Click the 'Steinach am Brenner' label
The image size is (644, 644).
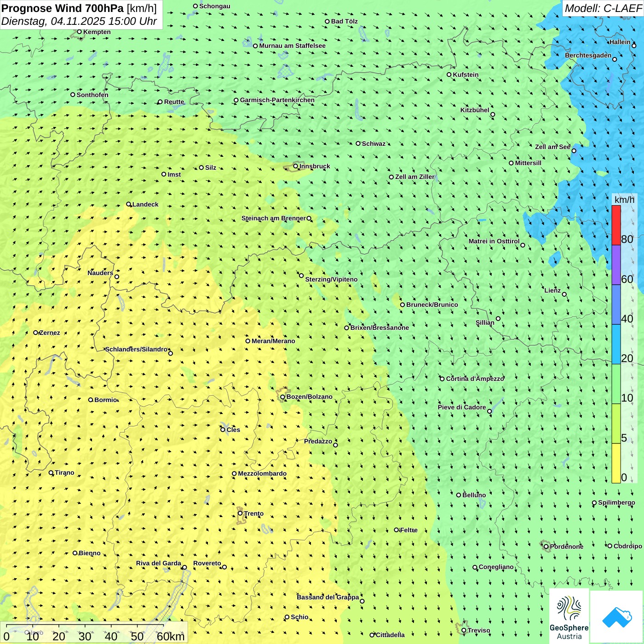point(273,218)
